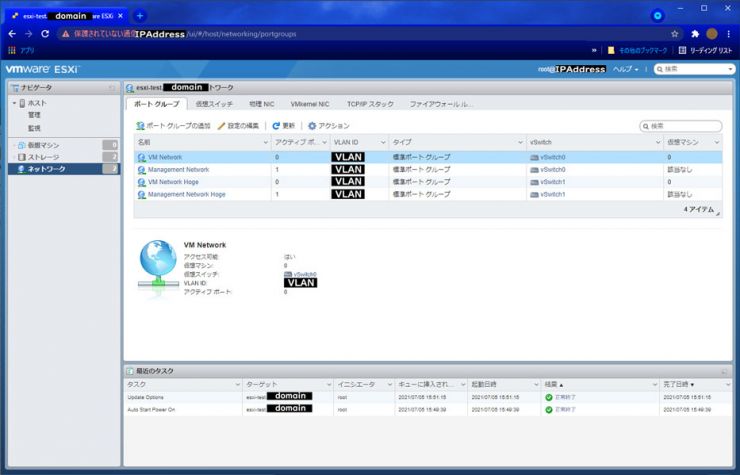Screen dimensions: 740x475
Task: Reload the ESXi page
Action: pyautogui.click(x=45, y=34)
